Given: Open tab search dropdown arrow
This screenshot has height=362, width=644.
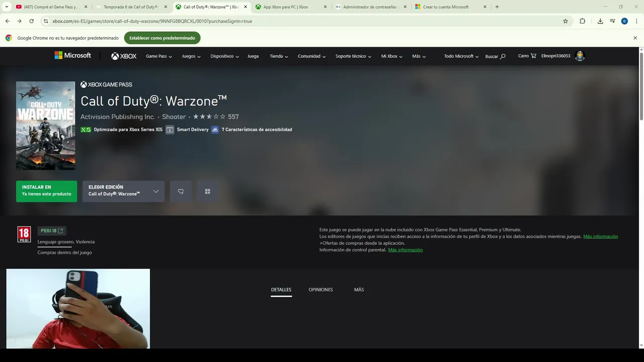Looking at the screenshot, I should (7, 7).
